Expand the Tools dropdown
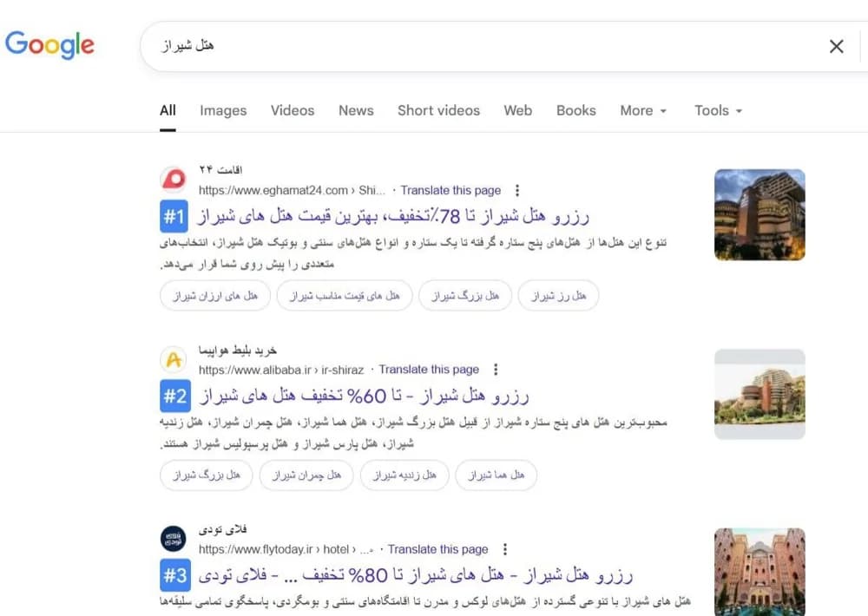 718,111
